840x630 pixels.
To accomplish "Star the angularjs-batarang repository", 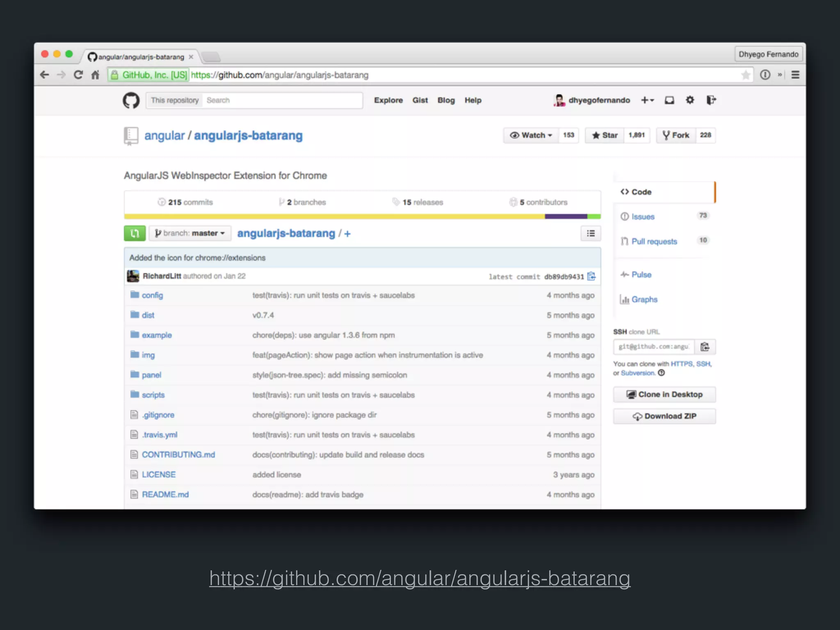I will pyautogui.click(x=605, y=135).
